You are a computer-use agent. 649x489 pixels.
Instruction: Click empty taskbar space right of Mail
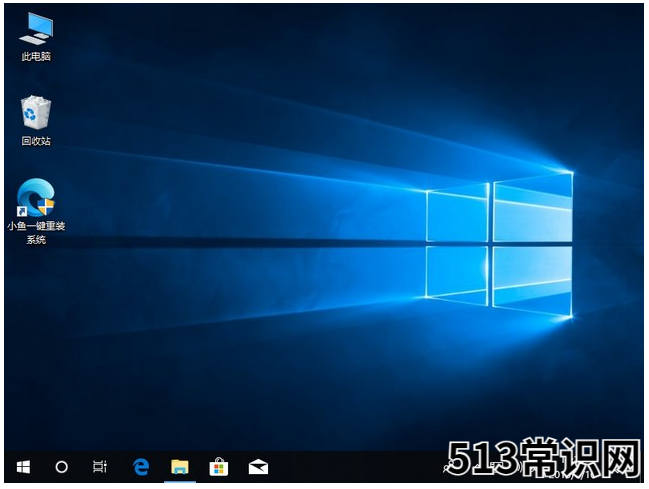[x=350, y=466]
